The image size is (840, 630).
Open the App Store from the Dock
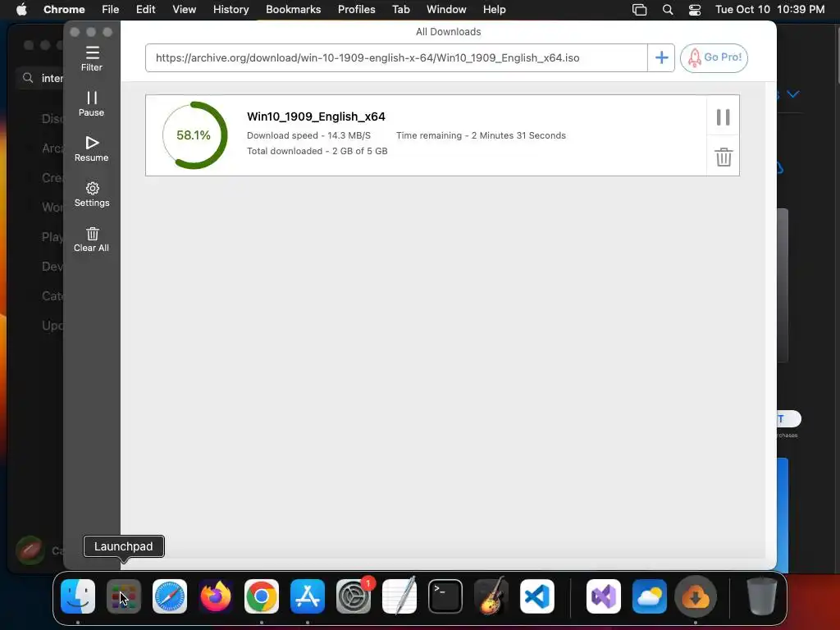[308, 596]
